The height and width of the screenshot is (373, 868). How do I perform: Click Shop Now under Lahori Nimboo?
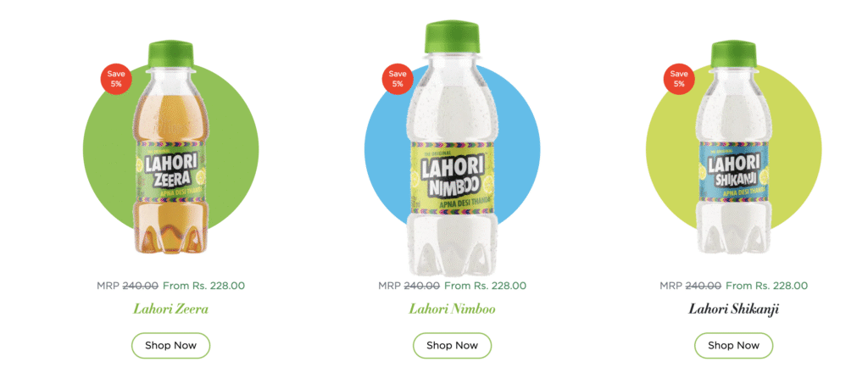coord(453,345)
